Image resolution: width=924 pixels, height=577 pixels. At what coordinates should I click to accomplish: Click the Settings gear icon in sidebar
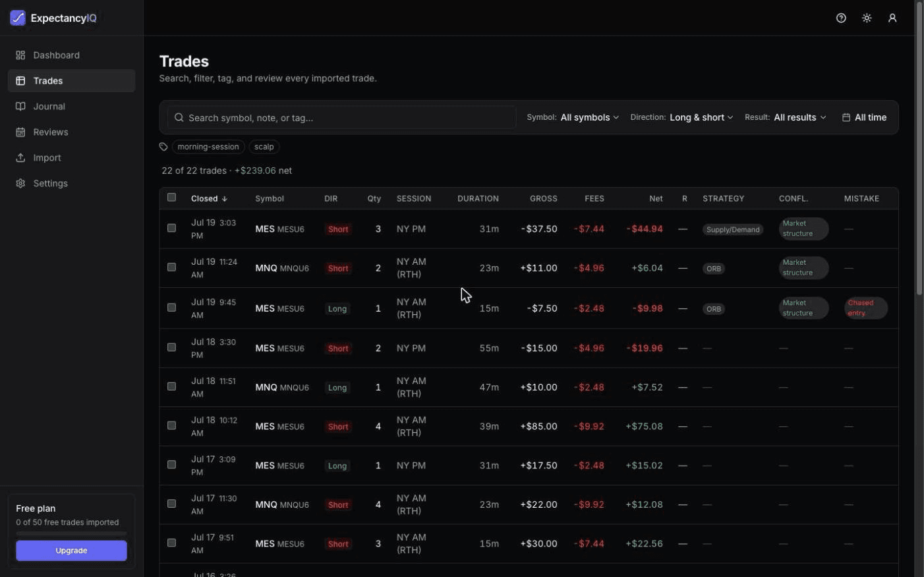[x=20, y=184]
